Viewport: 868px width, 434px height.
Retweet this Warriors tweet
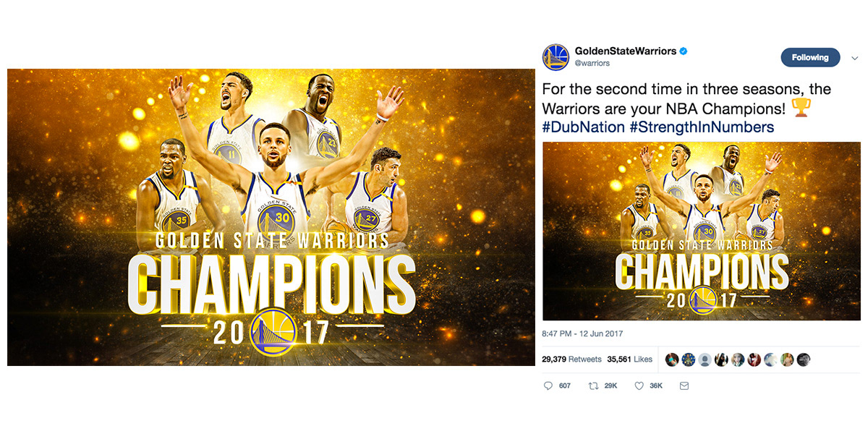click(593, 386)
